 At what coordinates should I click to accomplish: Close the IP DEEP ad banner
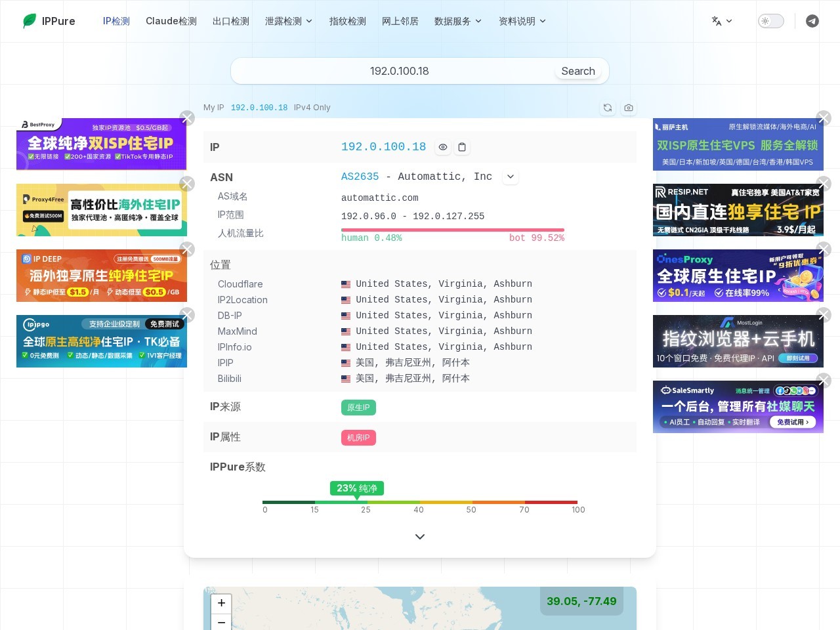pyautogui.click(x=187, y=249)
